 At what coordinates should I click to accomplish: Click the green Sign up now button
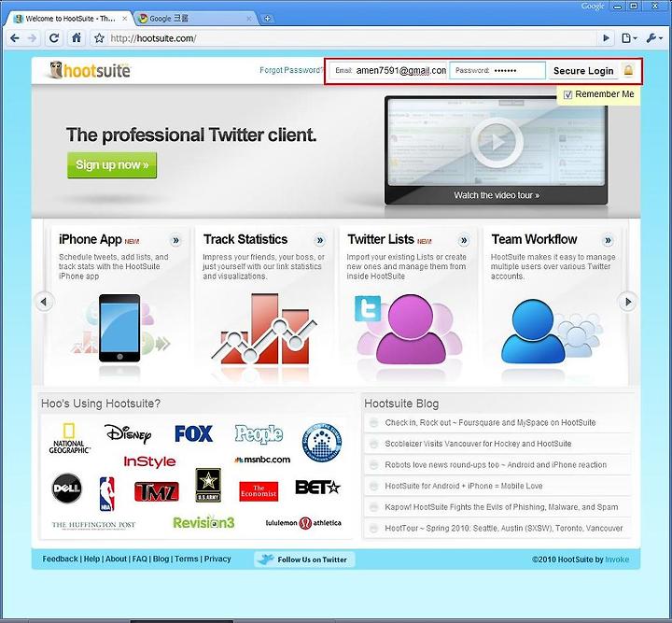112,164
